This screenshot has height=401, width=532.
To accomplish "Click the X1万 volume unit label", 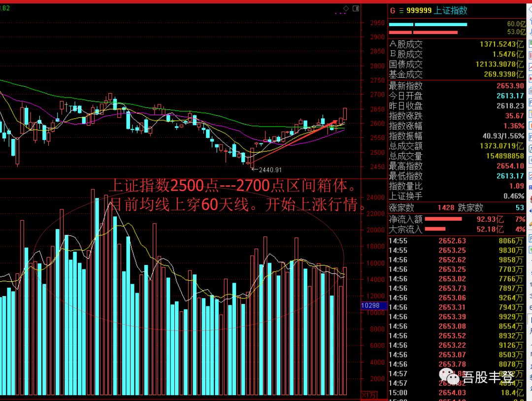I will click(368, 395).
